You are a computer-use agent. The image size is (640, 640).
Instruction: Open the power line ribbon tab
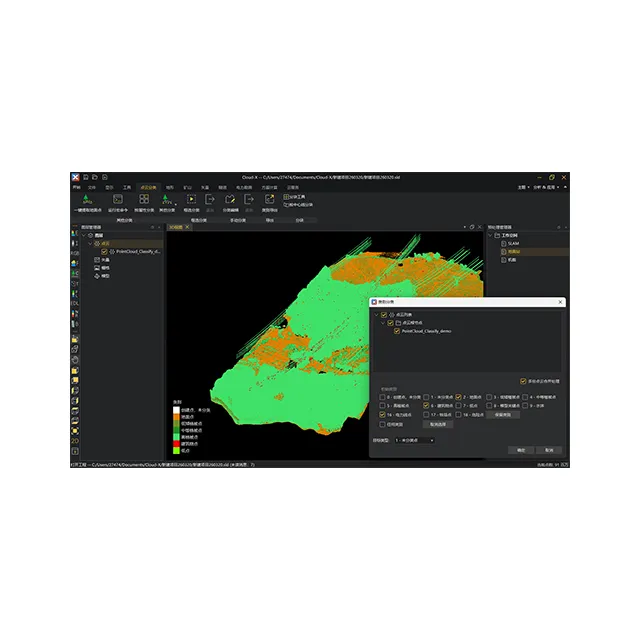pos(244,187)
